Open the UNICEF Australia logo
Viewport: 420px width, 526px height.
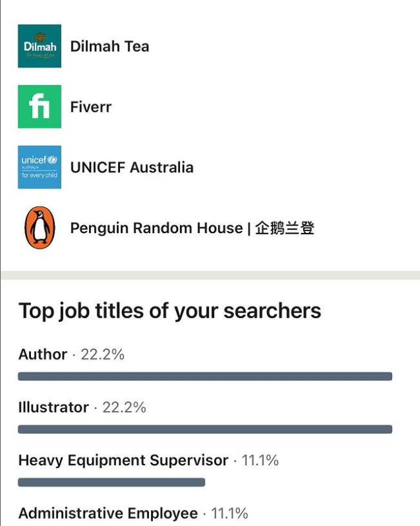tap(39, 167)
